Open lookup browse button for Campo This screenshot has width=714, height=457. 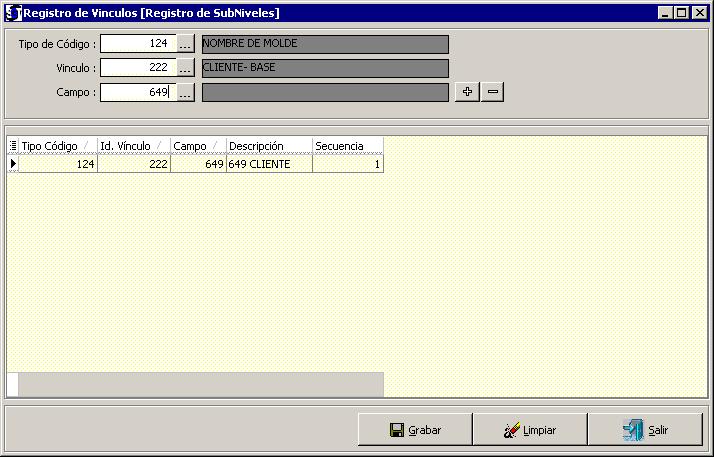(x=185, y=92)
